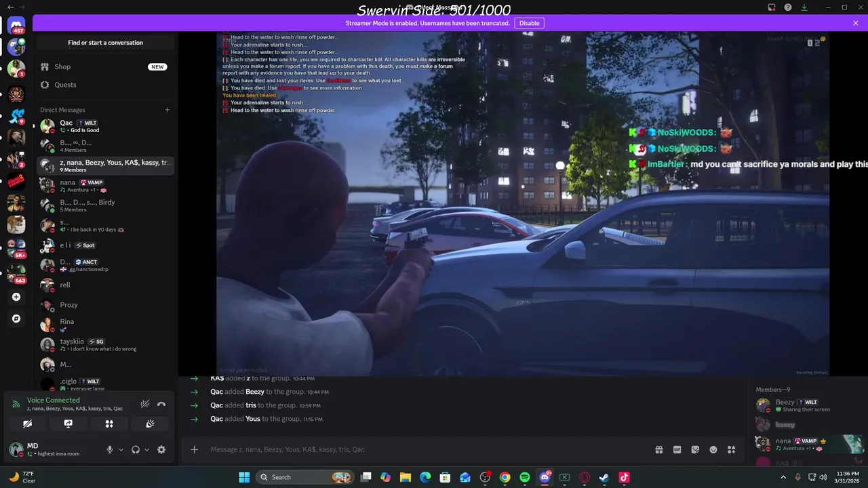Open rell direct message
The height and width of the screenshot is (488, 868).
tap(105, 285)
